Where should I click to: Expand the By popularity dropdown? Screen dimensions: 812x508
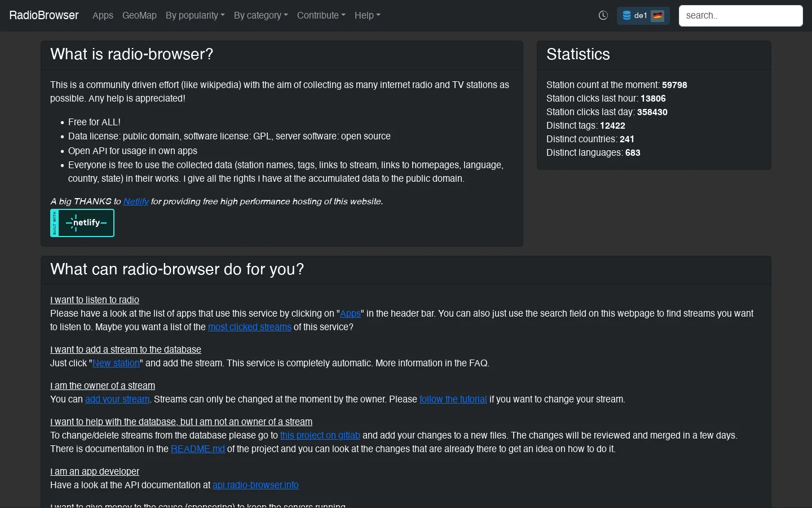(x=195, y=16)
